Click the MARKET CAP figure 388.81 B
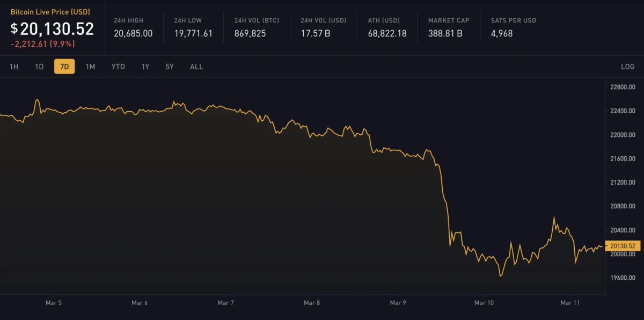 coord(444,32)
